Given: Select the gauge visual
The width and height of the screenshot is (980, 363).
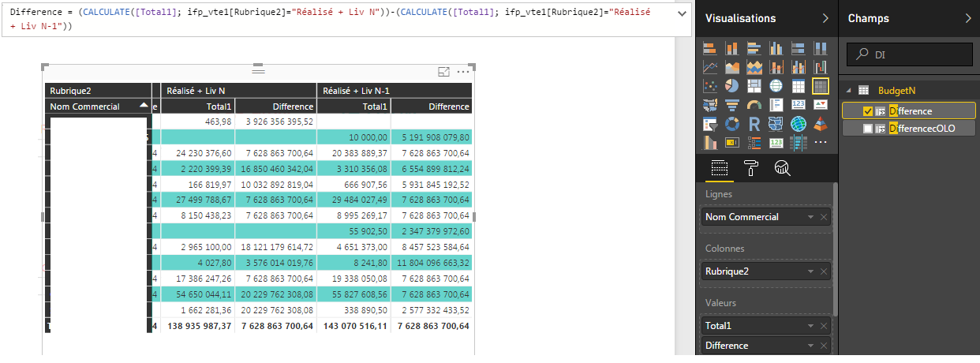Looking at the screenshot, I should [754, 104].
